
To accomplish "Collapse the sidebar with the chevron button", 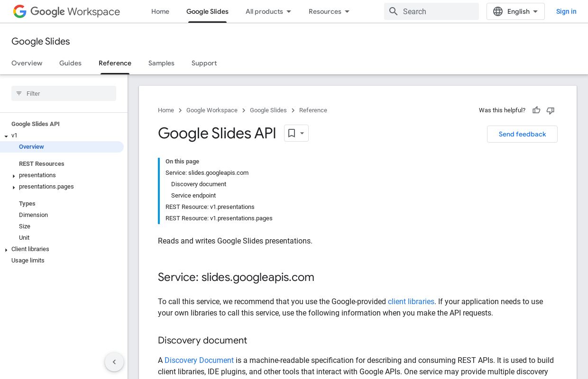I will point(114,362).
